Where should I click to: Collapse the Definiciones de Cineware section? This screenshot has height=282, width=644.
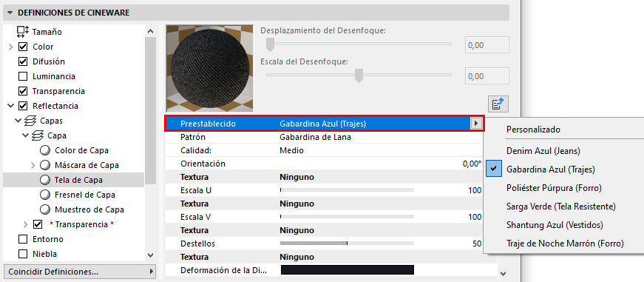10,13
